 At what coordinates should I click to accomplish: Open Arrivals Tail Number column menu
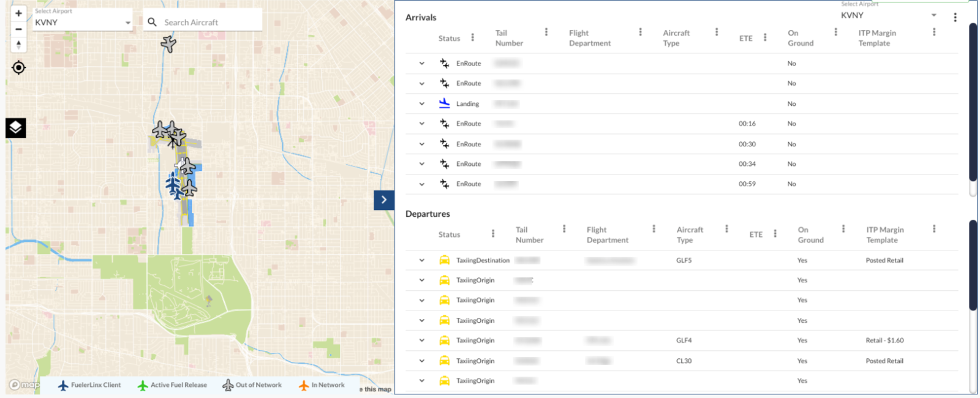[x=546, y=32]
